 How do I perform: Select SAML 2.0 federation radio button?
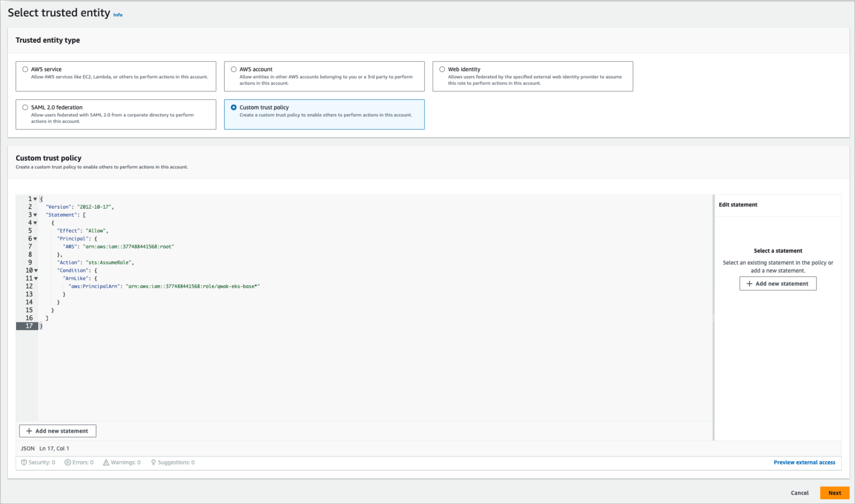pyautogui.click(x=25, y=107)
